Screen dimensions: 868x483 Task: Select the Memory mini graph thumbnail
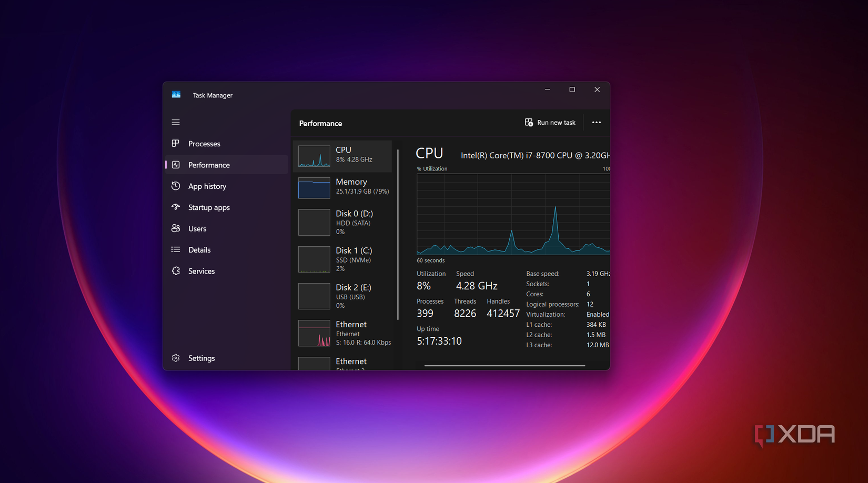[314, 188]
